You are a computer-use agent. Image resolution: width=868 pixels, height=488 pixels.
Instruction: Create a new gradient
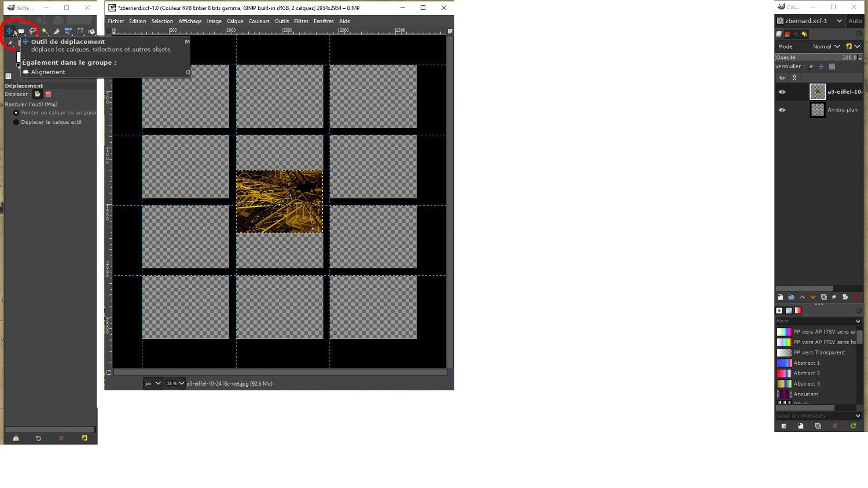coord(801,426)
